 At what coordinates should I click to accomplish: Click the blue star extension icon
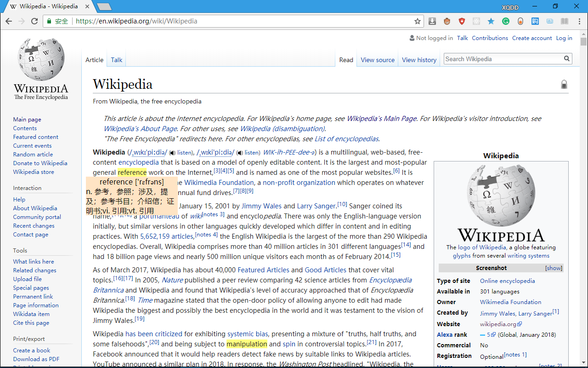coord(491,21)
